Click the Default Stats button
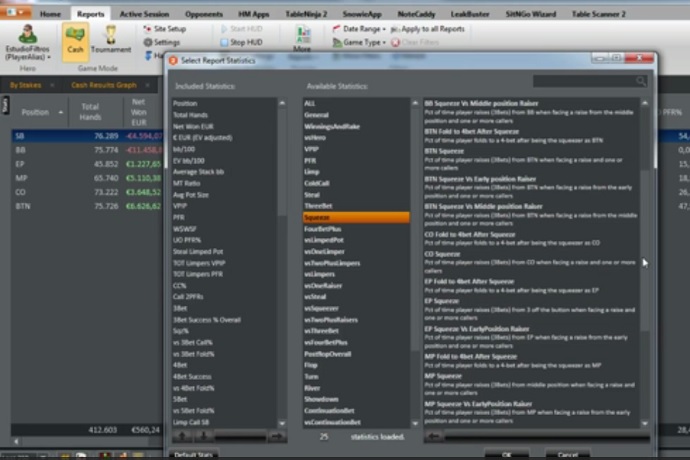This screenshot has width=690, height=460. [x=193, y=455]
